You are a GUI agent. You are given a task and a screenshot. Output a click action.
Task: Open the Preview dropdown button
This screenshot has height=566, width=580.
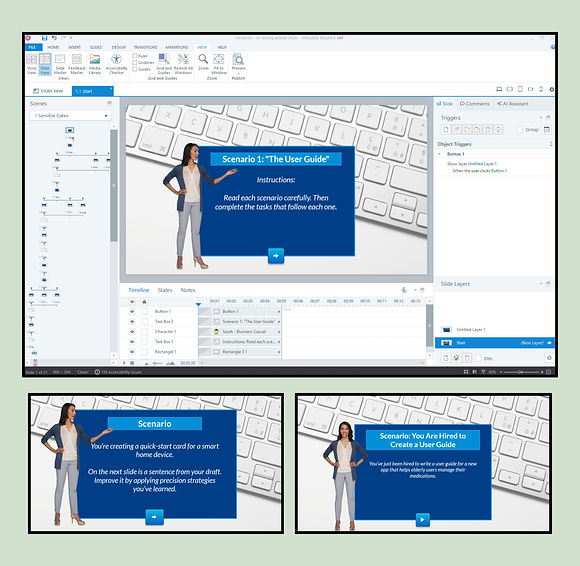coord(239,64)
